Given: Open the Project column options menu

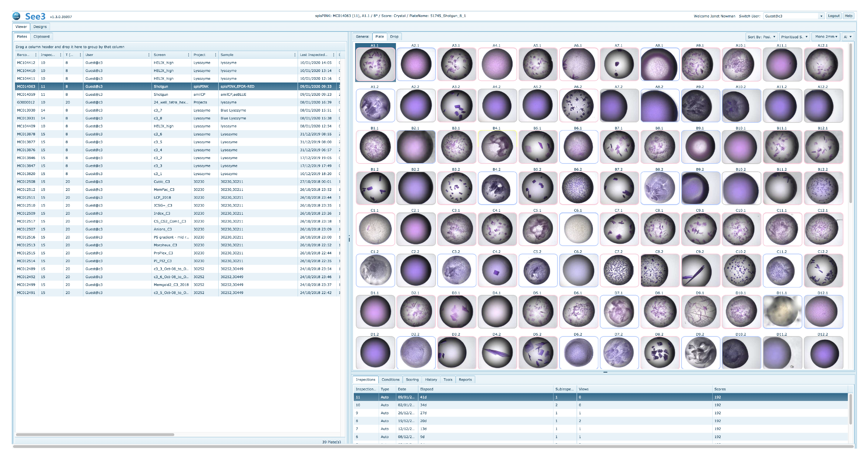Looking at the screenshot, I should (x=215, y=55).
